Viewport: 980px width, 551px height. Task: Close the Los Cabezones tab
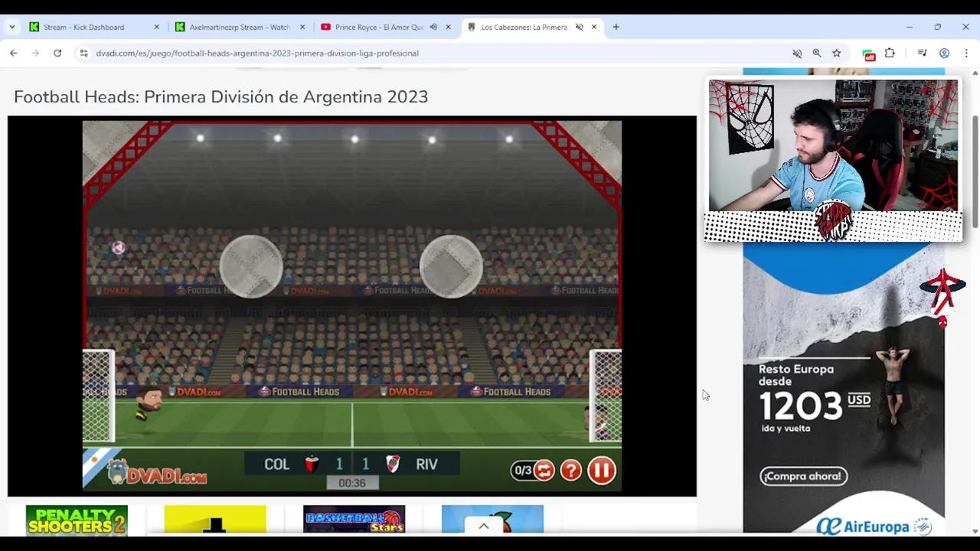point(593,27)
